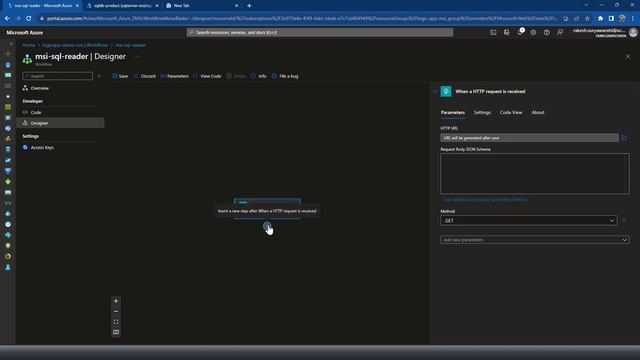Screen dimensions: 640x360
Task: Zoom out on the designer canvas
Action: 116,311
